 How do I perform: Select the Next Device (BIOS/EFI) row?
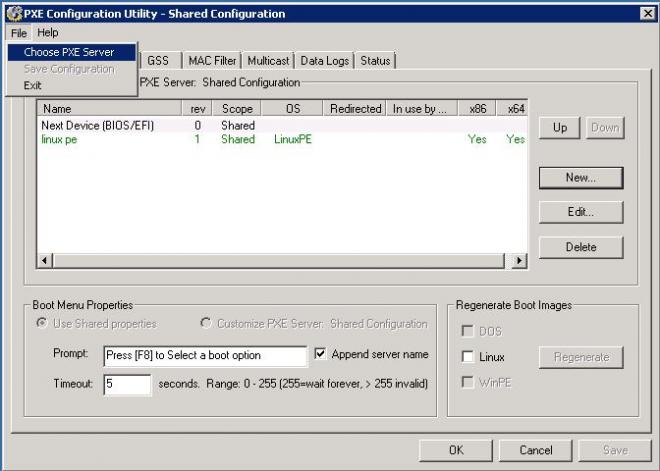pos(282,125)
